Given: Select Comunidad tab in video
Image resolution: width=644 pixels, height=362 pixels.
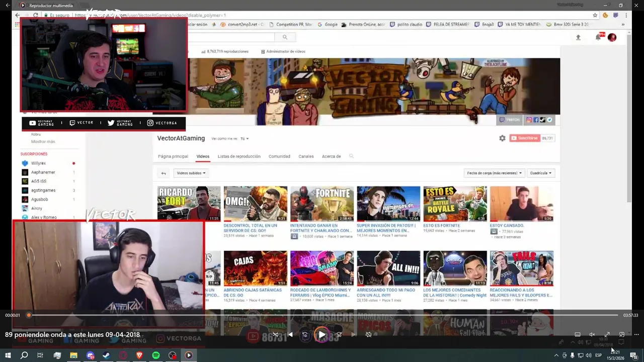Looking at the screenshot, I should (279, 156).
